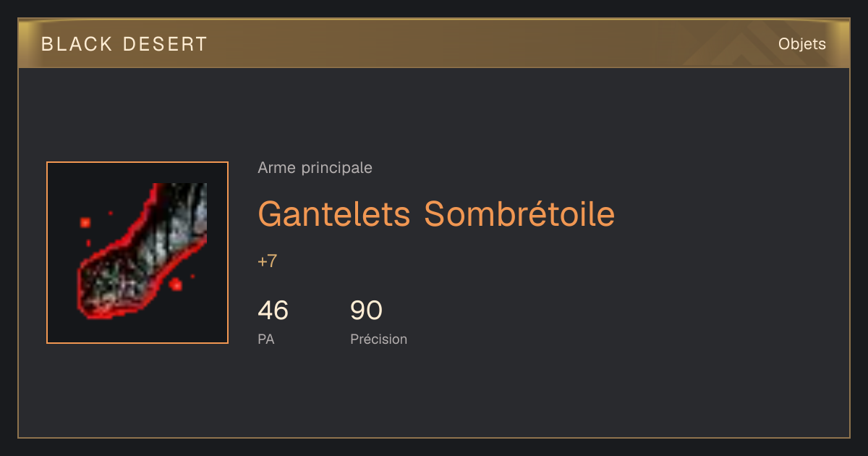Click the gold header banner center
Image resolution: width=868 pixels, height=456 pixels.
[434, 44]
